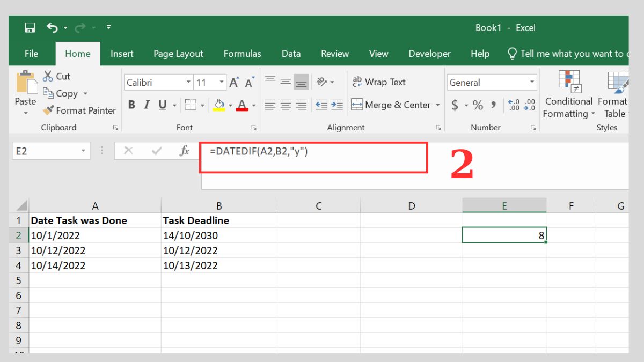Toggle bold formatting
644x362 pixels.
(131, 105)
